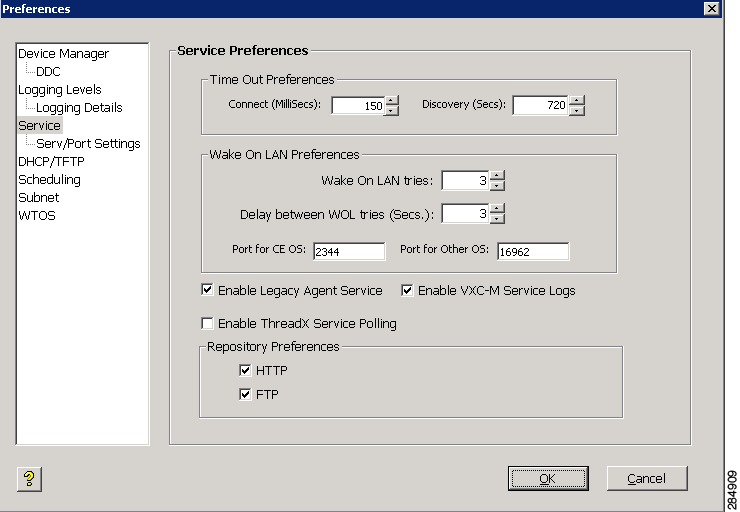Uncheck the FTP repository preference
Viewport: 740px width, 512px height.
coord(245,394)
